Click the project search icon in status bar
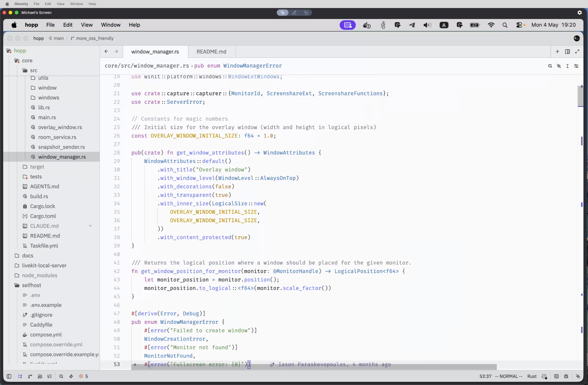The width and height of the screenshot is (588, 385). (61, 376)
